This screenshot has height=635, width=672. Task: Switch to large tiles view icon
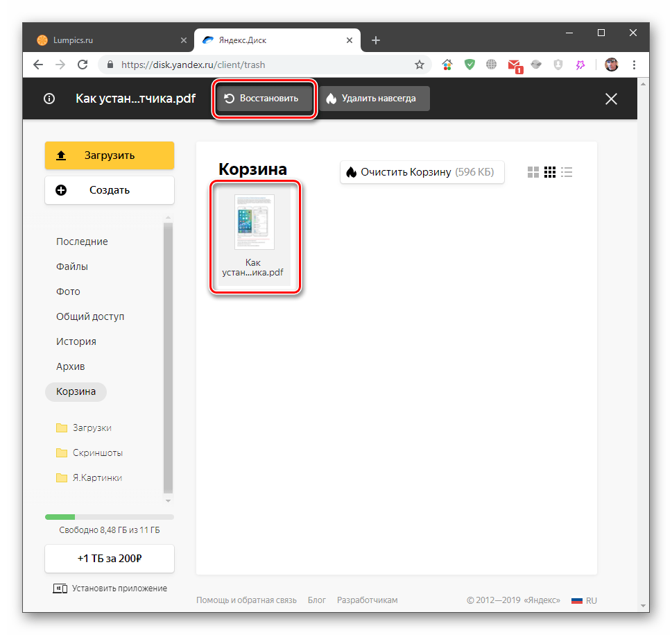point(533,172)
